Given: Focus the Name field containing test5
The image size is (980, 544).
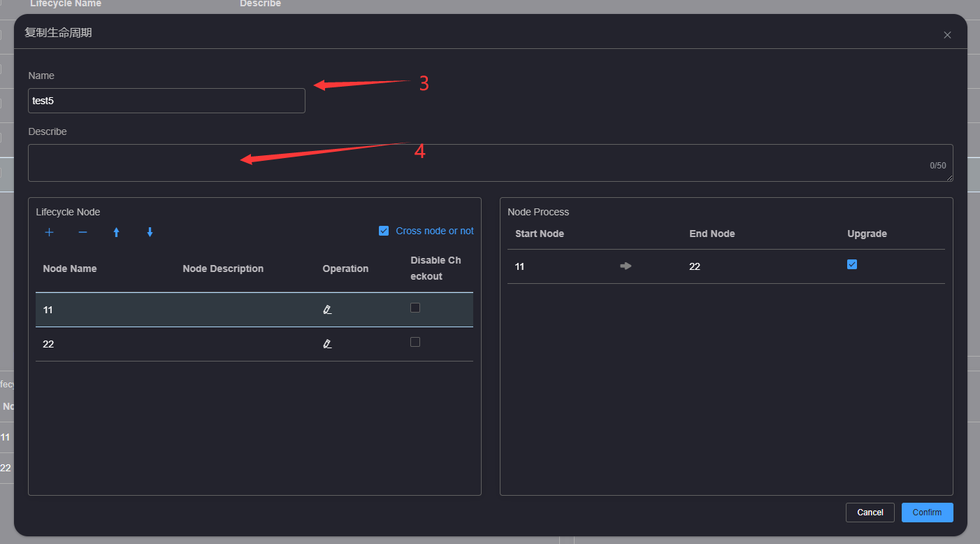Looking at the screenshot, I should 166,101.
